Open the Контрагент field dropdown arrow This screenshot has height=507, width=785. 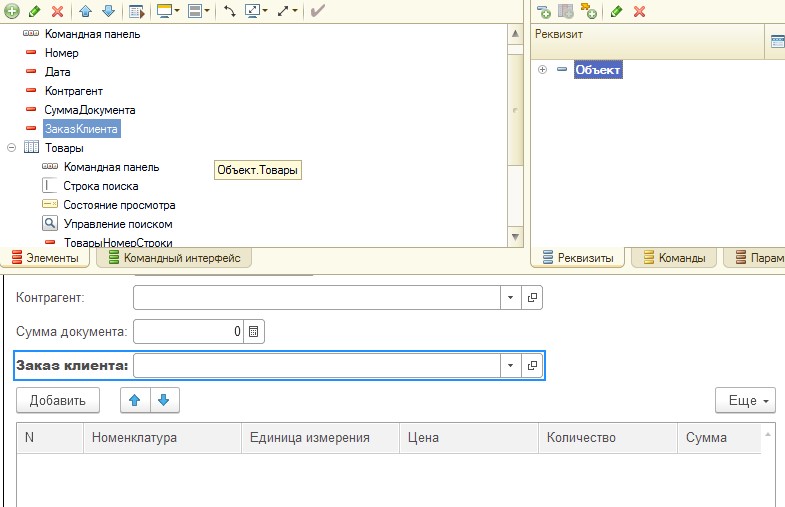point(510,297)
